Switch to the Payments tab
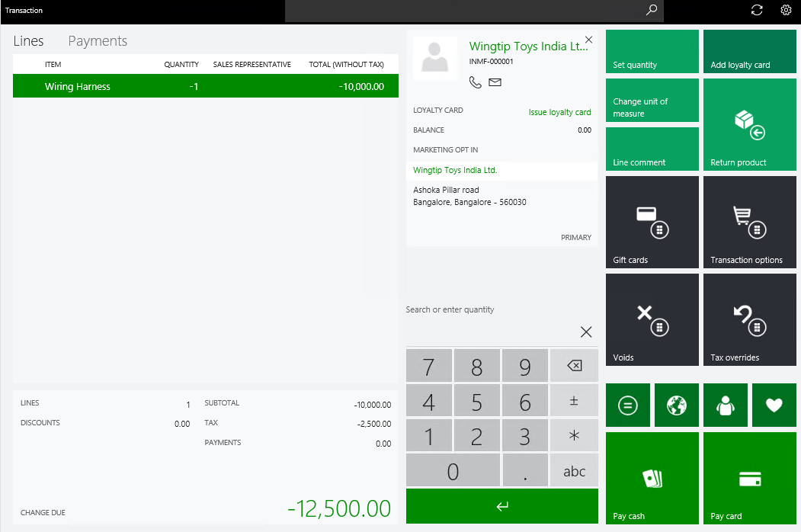This screenshot has height=532, width=801. coord(97,40)
